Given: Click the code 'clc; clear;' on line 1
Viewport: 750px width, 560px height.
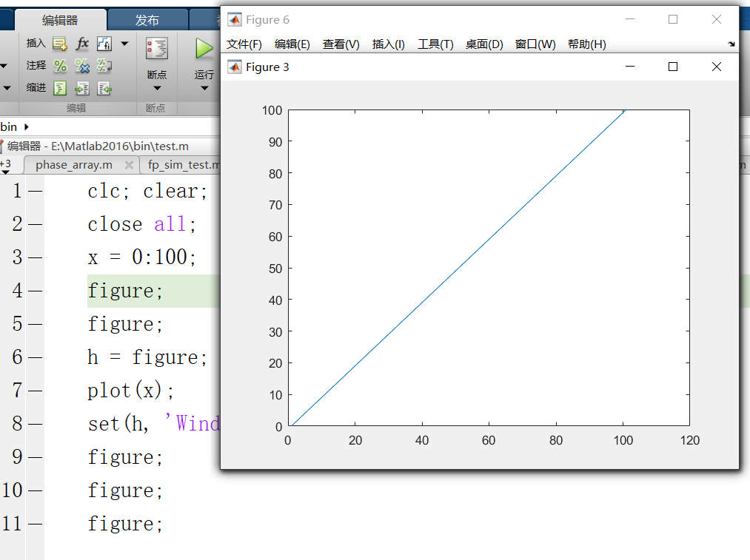Looking at the screenshot, I should pyautogui.click(x=147, y=191).
